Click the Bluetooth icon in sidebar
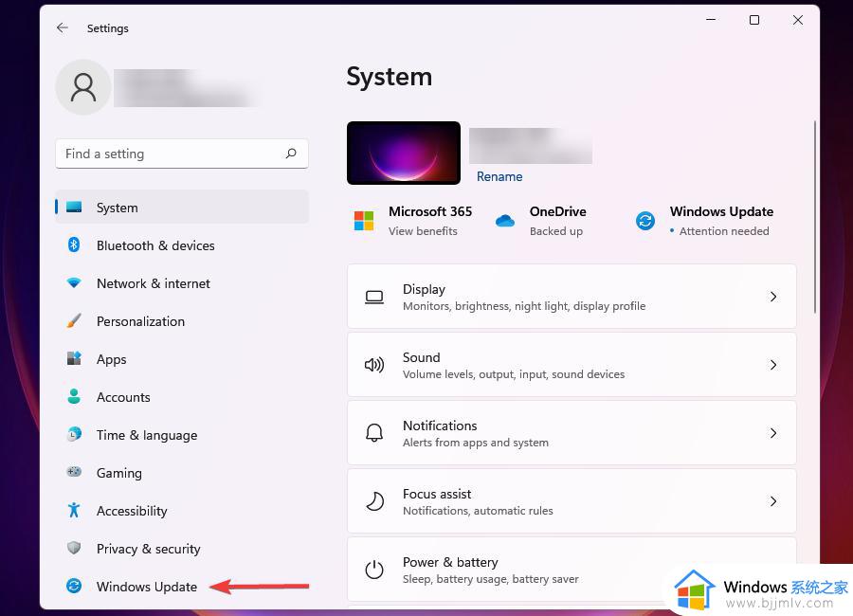Image resolution: width=853 pixels, height=616 pixels. [74, 245]
